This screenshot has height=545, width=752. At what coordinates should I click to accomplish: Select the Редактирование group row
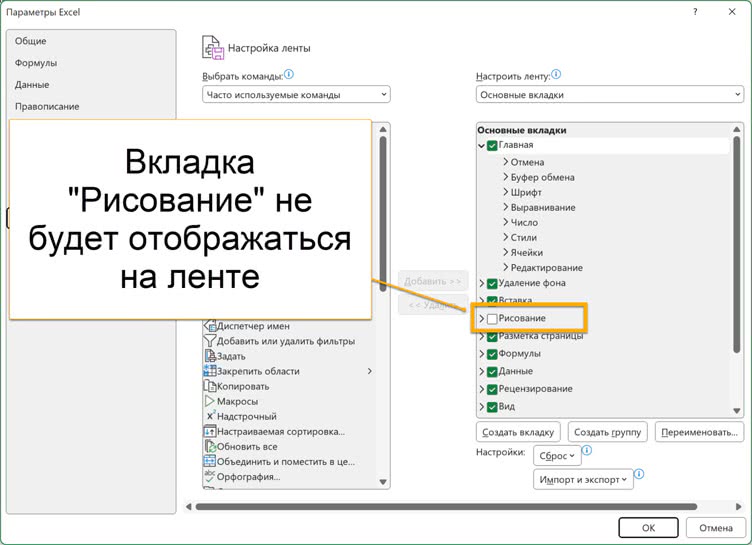546,268
